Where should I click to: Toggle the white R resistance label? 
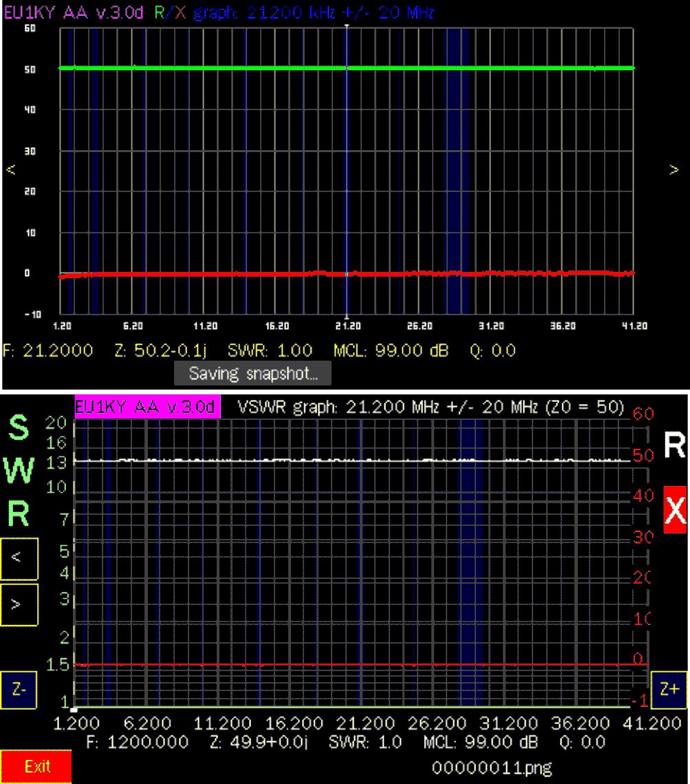[674, 446]
